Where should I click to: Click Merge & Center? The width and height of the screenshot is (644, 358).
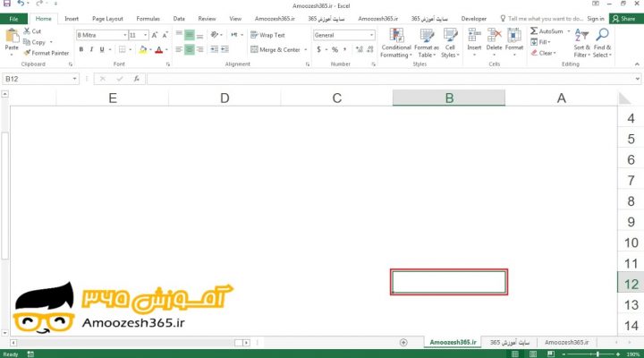click(275, 49)
